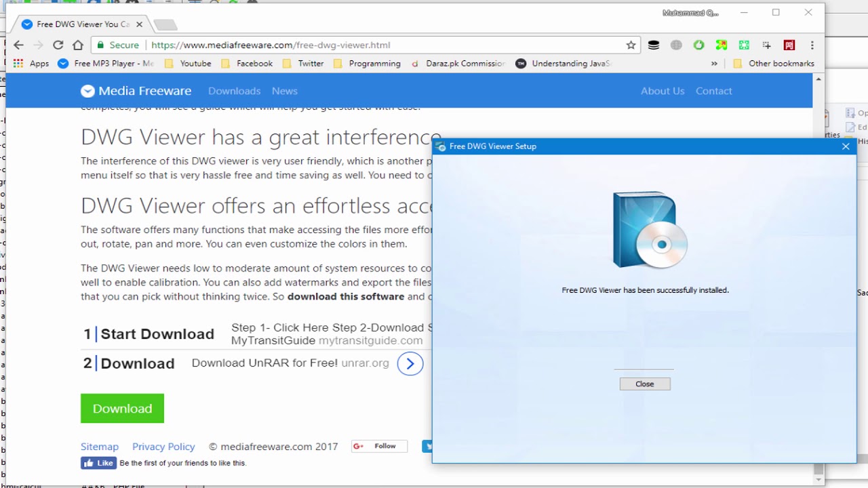Open the Apps grid shortcut
Viewport: 868px width, 488px height.
pos(31,63)
